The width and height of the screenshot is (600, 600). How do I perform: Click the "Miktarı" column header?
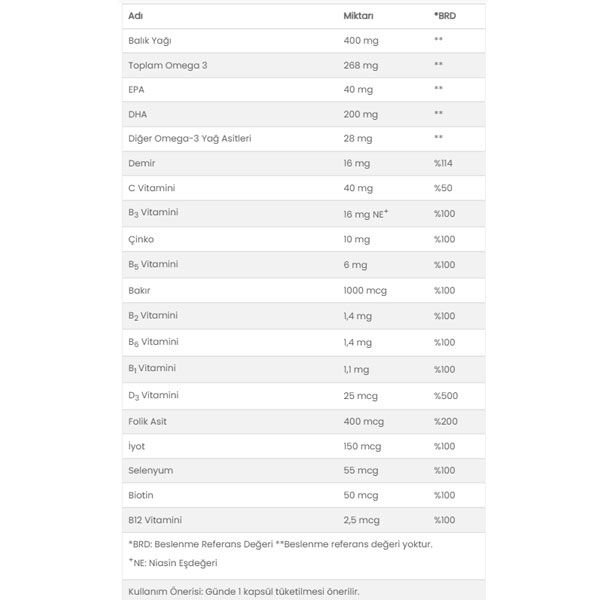point(358,16)
